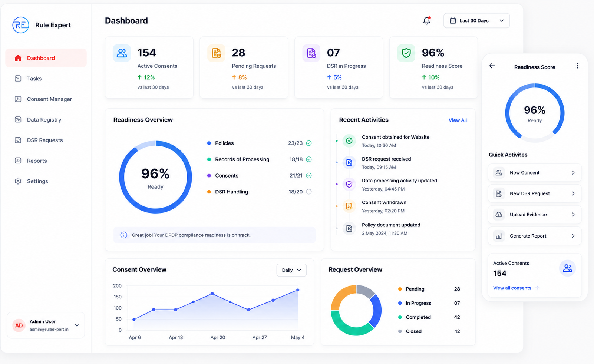This screenshot has height=364, width=594.
Task: Click the DSR request received document icon
Action: click(x=349, y=162)
